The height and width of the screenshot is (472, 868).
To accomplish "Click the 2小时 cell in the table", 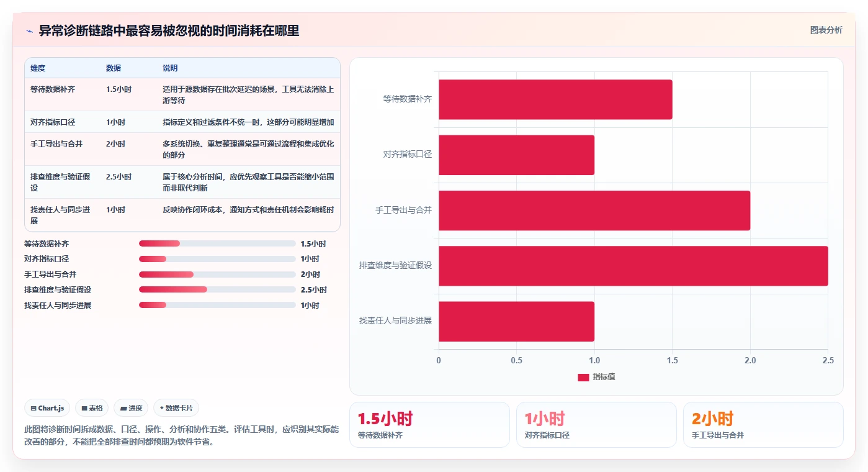I will pos(115,143).
